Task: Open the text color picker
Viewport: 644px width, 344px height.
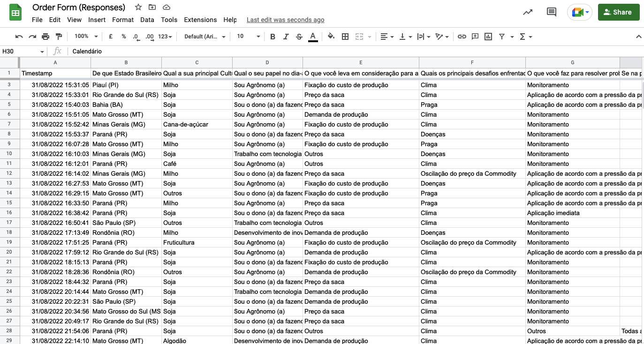Action: [x=313, y=36]
